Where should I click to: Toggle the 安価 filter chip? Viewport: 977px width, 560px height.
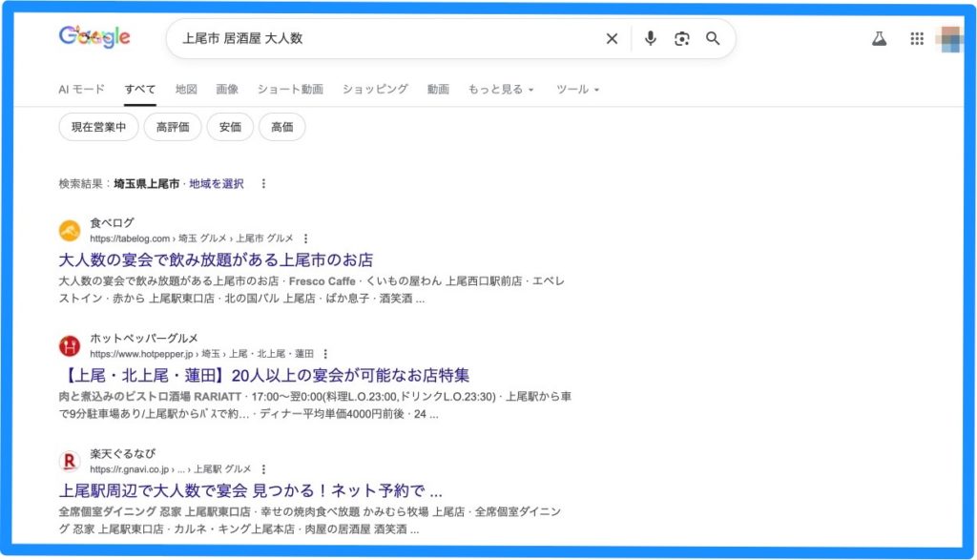pyautogui.click(x=230, y=127)
